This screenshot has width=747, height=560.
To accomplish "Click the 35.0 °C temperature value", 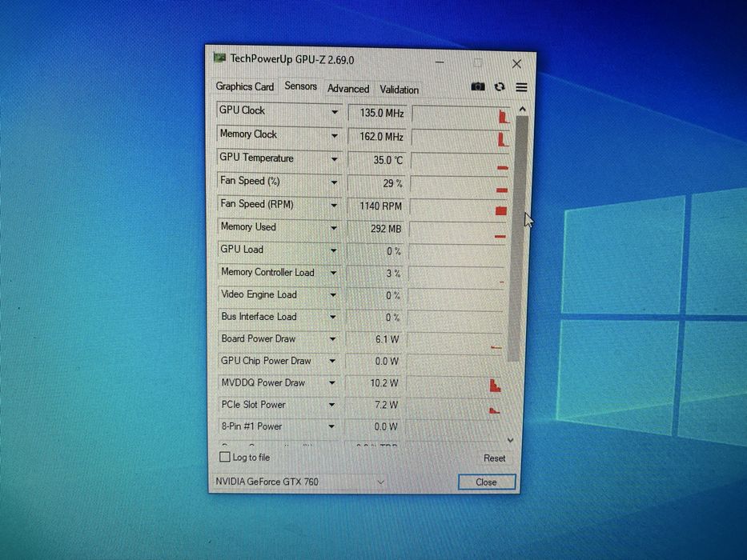I will pyautogui.click(x=377, y=160).
